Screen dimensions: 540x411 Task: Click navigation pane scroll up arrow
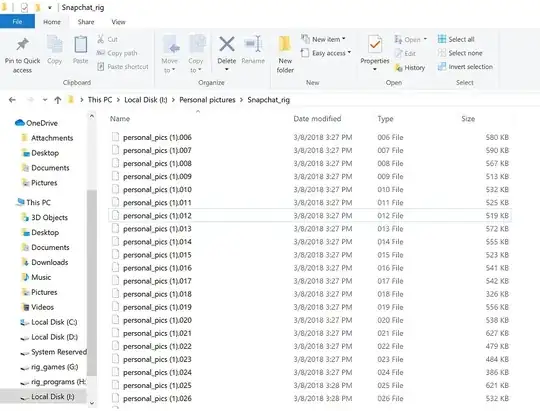pos(92,116)
